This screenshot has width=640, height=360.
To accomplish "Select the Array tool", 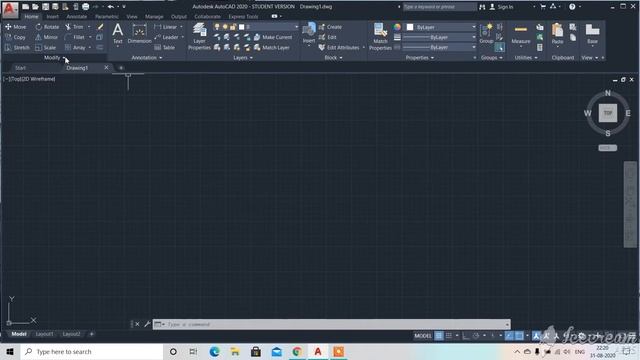I will [76, 47].
